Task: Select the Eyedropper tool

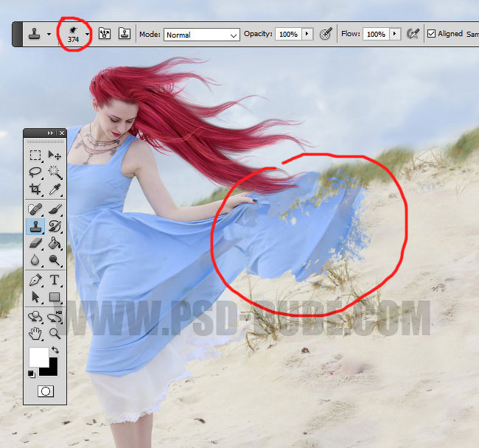Action: (x=55, y=189)
